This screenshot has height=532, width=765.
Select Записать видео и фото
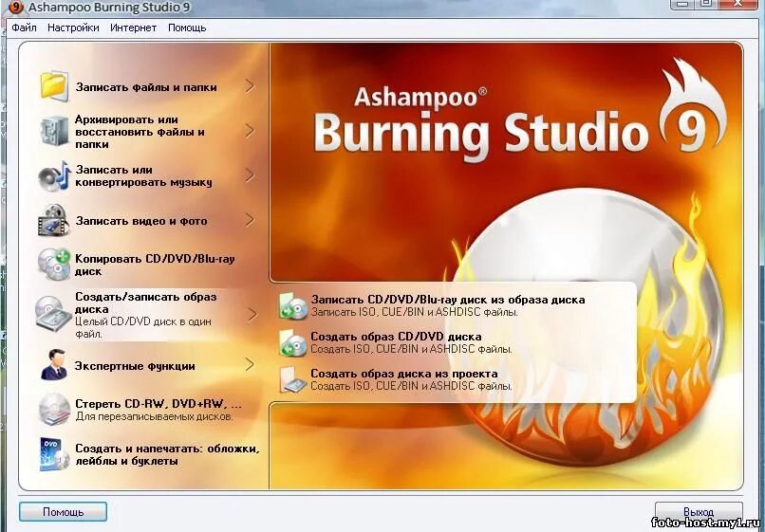pos(141,221)
